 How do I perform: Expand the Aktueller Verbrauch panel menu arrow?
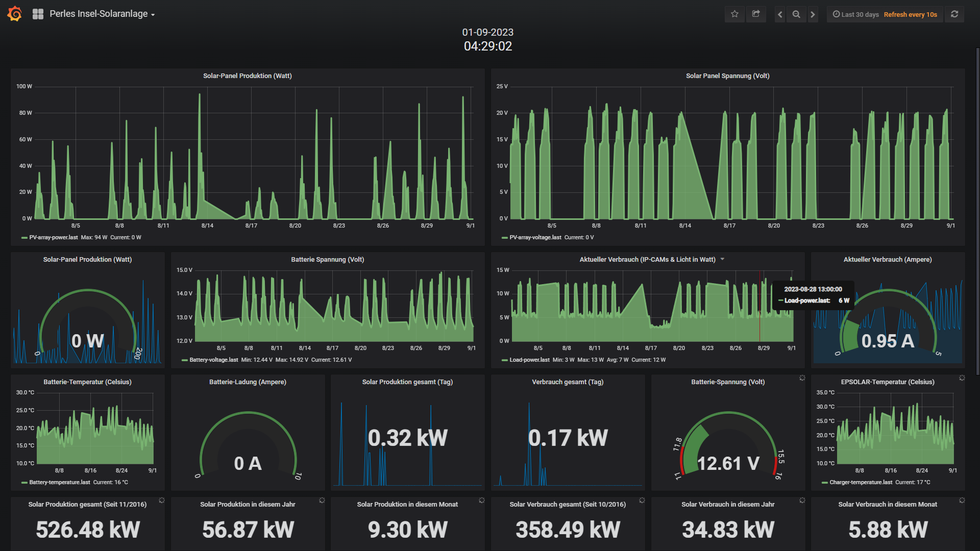point(722,259)
